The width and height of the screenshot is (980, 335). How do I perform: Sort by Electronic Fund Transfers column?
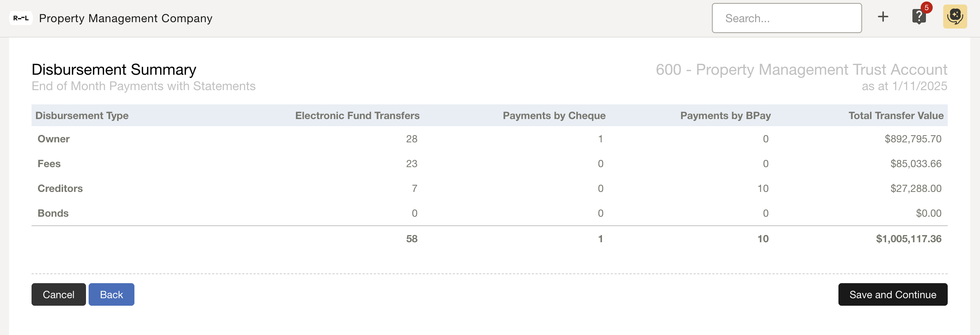(x=357, y=115)
